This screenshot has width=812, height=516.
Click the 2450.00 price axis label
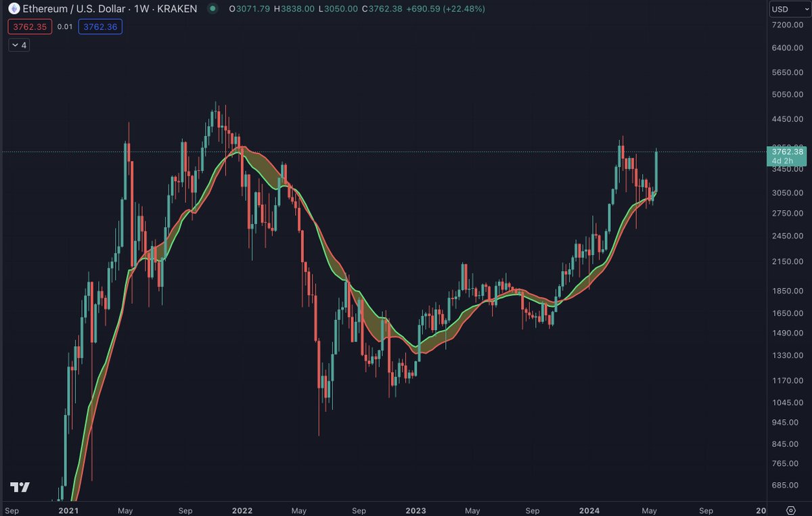(x=788, y=236)
